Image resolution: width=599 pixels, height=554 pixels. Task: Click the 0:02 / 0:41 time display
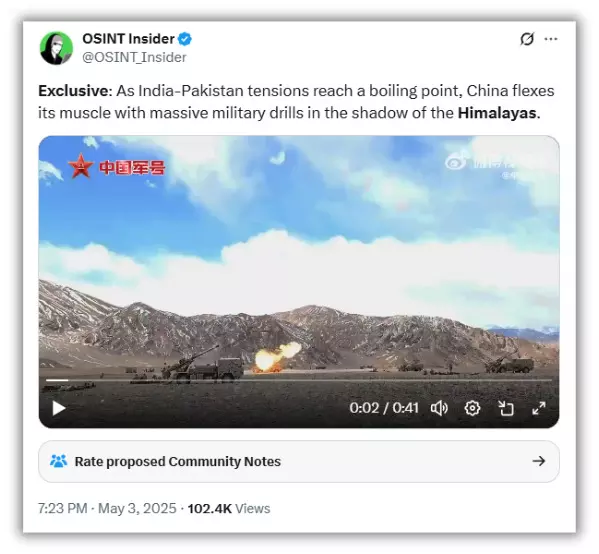384,408
